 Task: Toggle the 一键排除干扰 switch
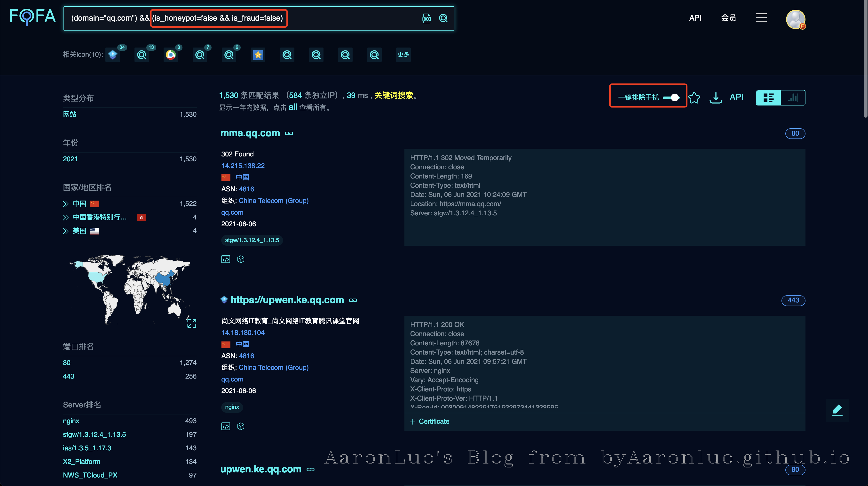[x=671, y=97]
